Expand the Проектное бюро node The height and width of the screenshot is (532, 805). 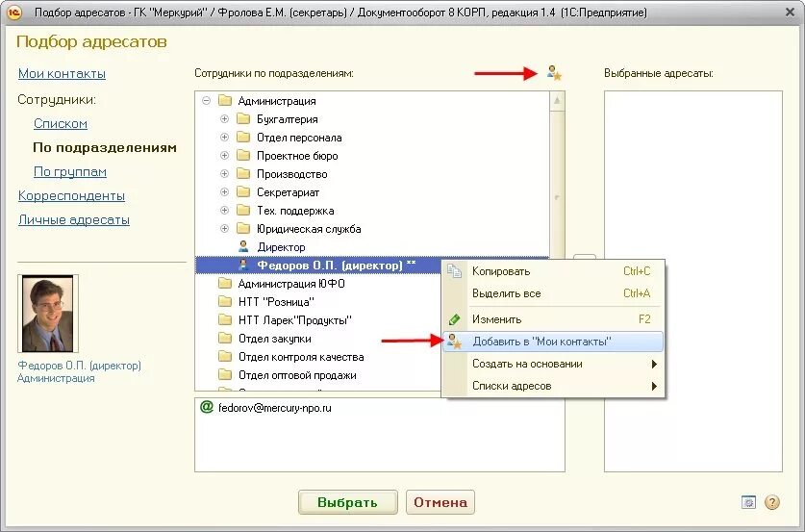224,156
